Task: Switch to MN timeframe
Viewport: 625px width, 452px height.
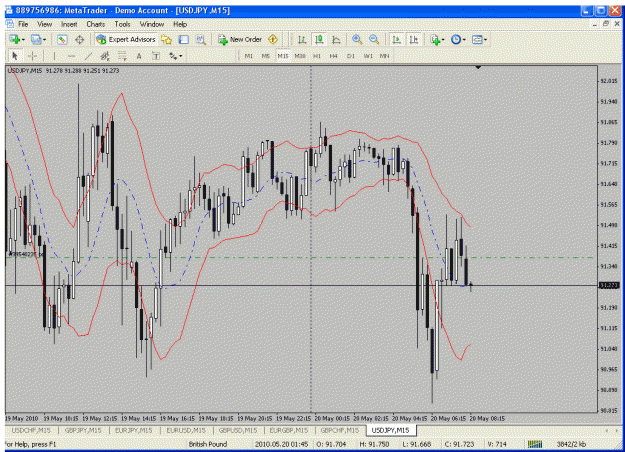Action: [384, 56]
